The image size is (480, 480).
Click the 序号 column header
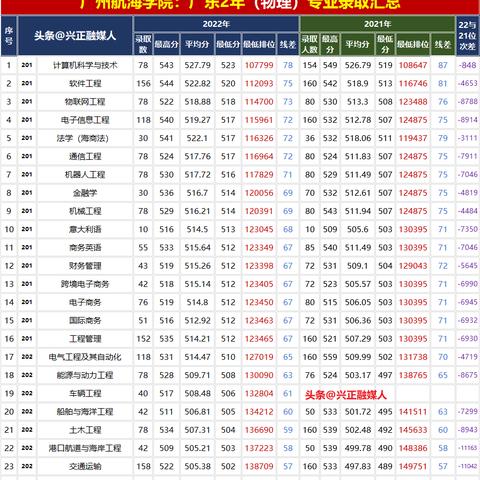click(9, 36)
